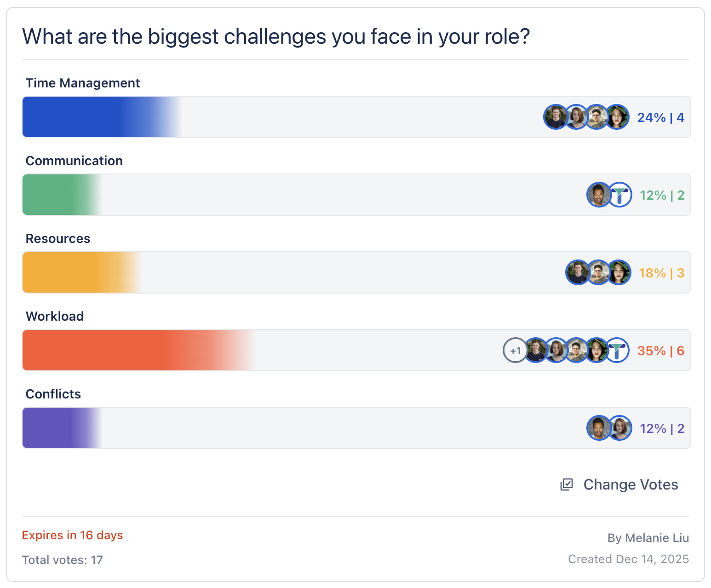Viewport: 711px width, 588px height.
Task: Click the 35% | 6 Workload result
Action: 661,351
